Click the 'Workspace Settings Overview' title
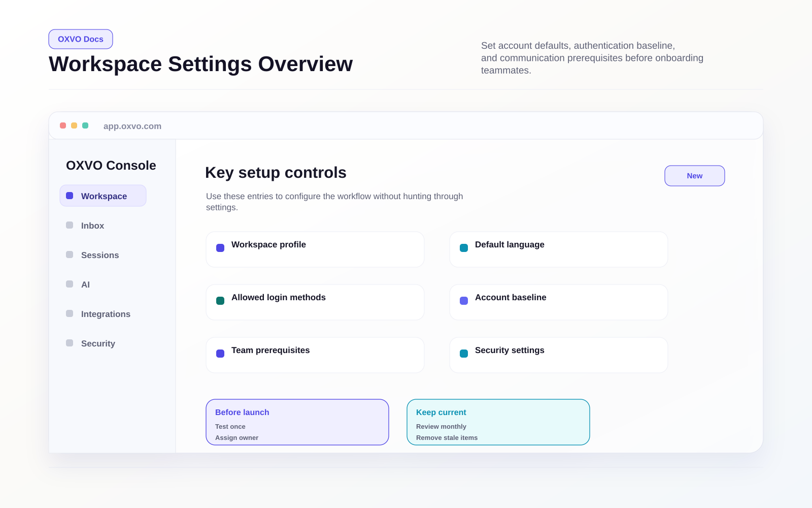The width and height of the screenshot is (812, 508). click(x=200, y=64)
